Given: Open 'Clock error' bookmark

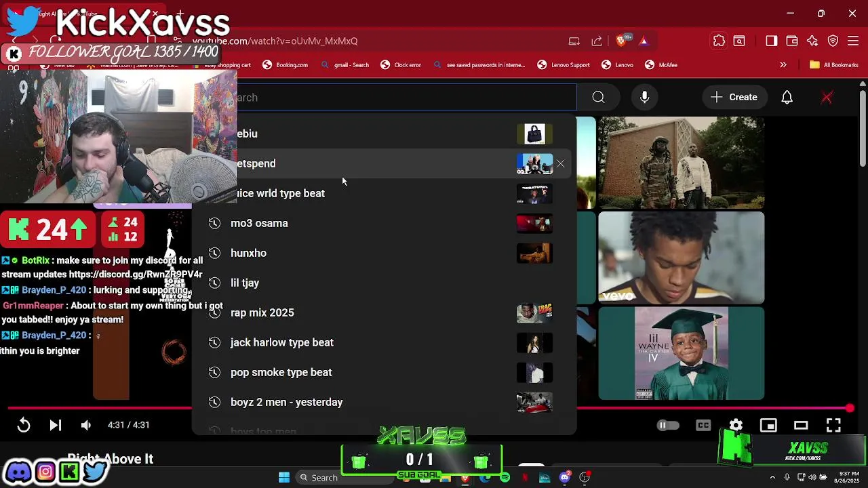Looking at the screenshot, I should [x=401, y=65].
